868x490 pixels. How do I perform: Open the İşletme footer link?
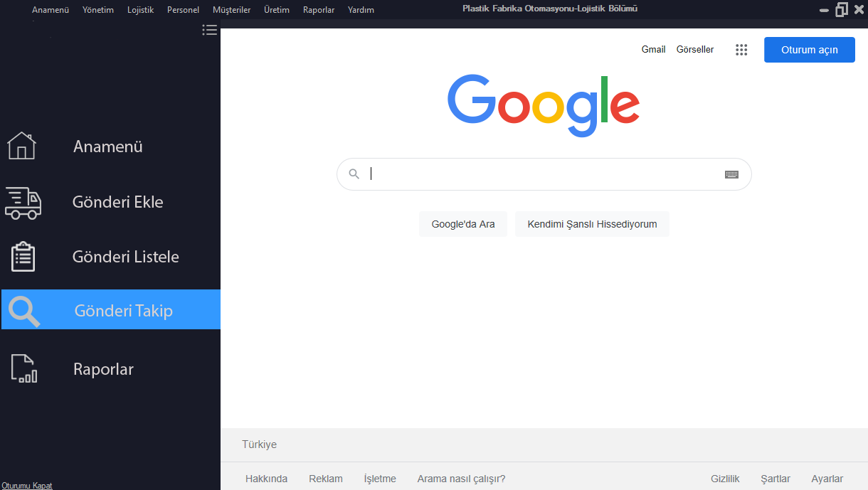pos(380,479)
